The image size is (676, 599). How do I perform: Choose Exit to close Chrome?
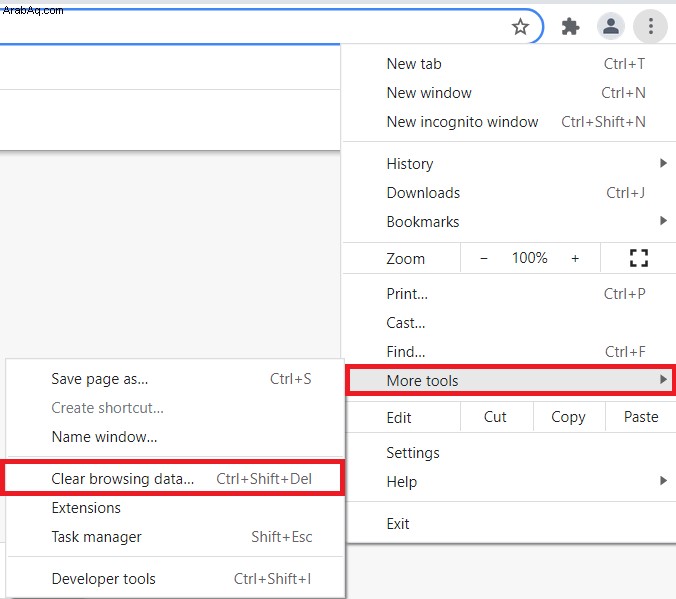click(510, 524)
